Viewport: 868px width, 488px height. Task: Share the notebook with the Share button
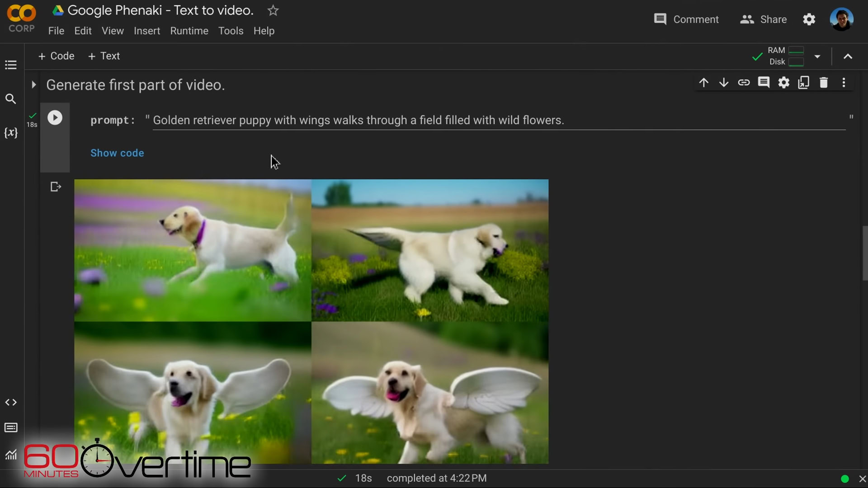coord(764,19)
